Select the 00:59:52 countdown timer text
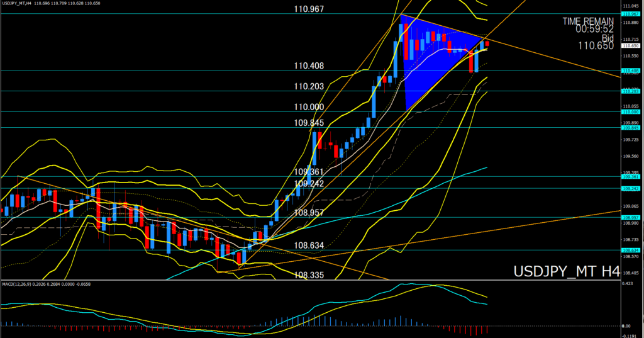 pos(594,29)
